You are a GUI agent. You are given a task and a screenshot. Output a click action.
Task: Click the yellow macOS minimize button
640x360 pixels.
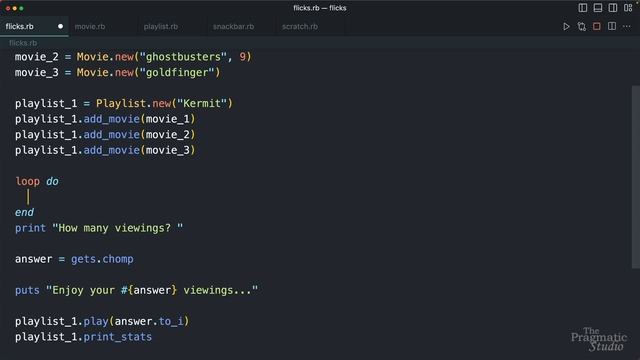(x=15, y=8)
